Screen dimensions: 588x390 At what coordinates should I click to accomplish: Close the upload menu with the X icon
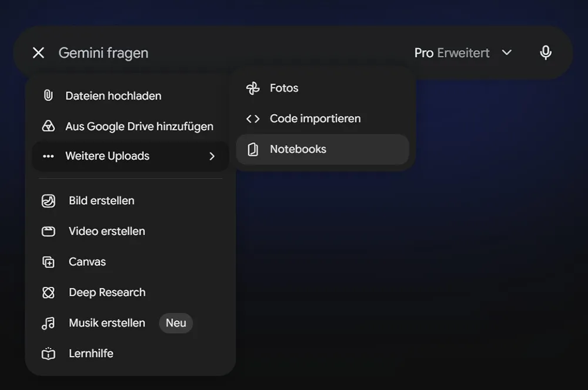click(39, 53)
